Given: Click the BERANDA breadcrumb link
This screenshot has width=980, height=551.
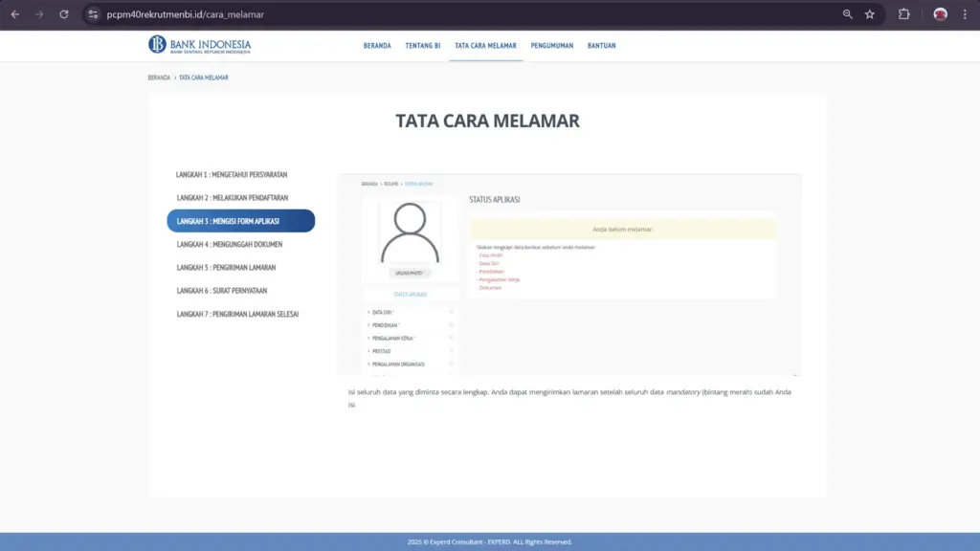Looking at the screenshot, I should (159, 77).
